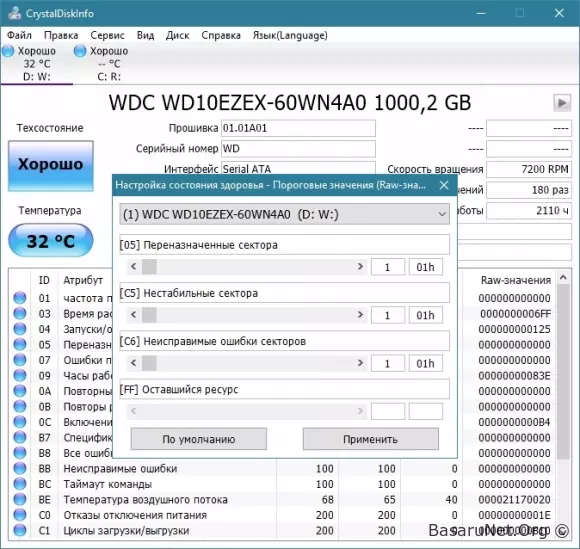580x549 pixels.
Task: Click the 32 °C temperature button
Action: [51, 241]
